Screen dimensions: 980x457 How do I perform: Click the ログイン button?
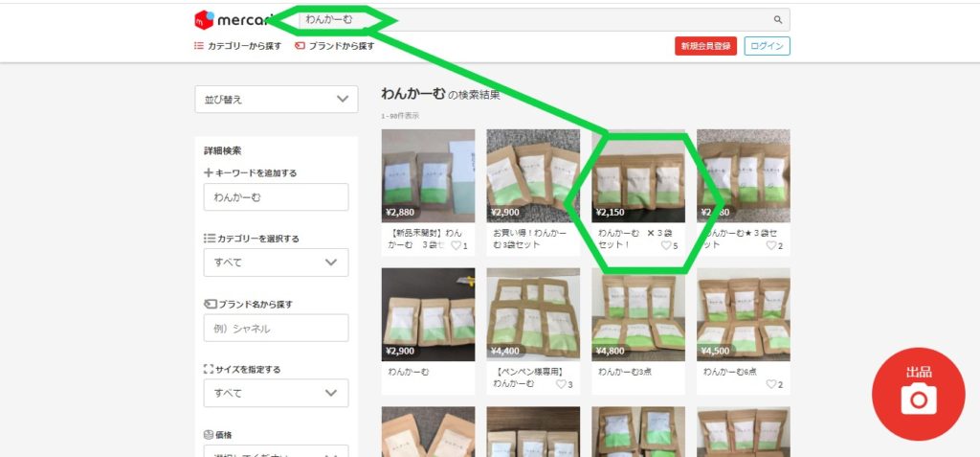pyautogui.click(x=767, y=46)
